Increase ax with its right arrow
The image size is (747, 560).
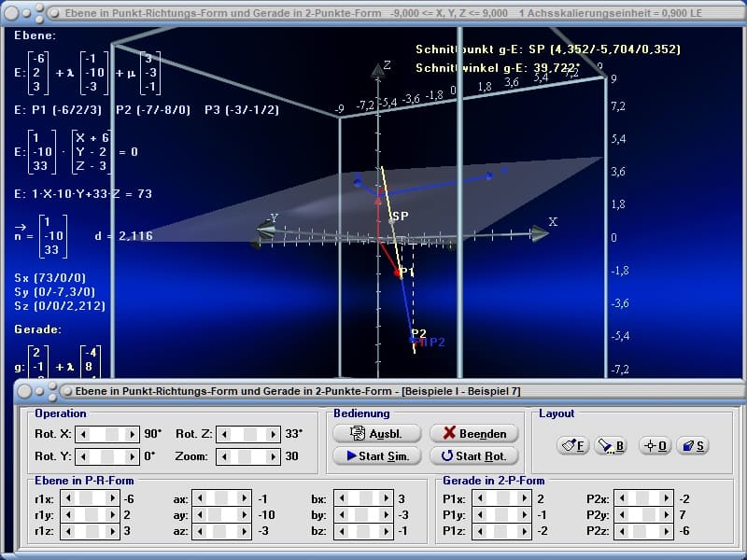coord(245,498)
